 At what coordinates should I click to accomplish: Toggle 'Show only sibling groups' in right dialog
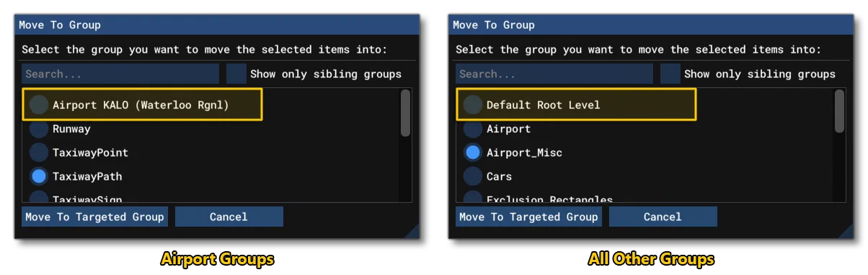coord(670,74)
